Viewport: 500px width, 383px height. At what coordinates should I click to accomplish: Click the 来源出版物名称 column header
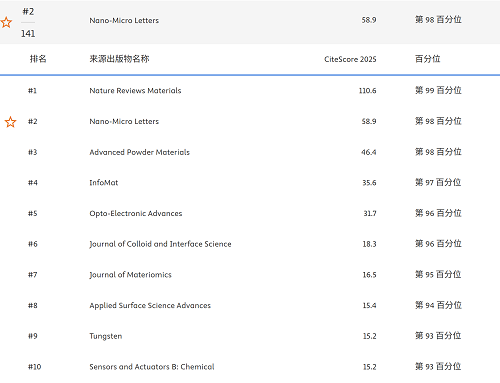[x=119, y=59]
